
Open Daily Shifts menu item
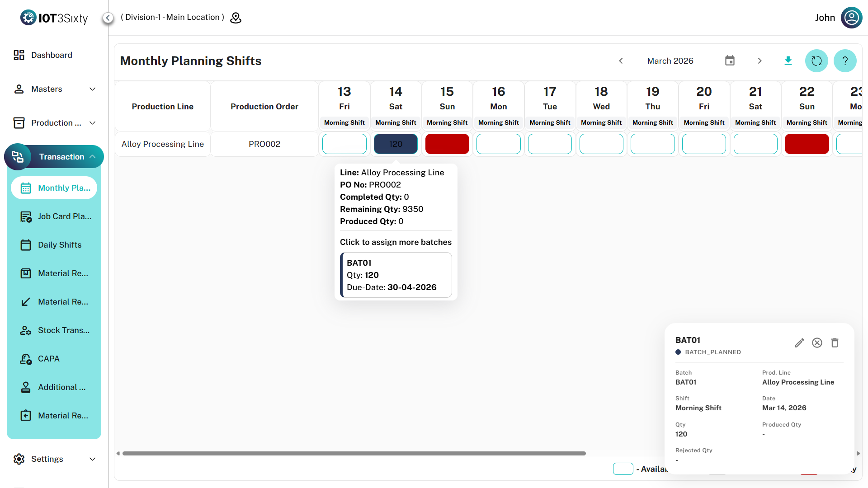(x=59, y=245)
